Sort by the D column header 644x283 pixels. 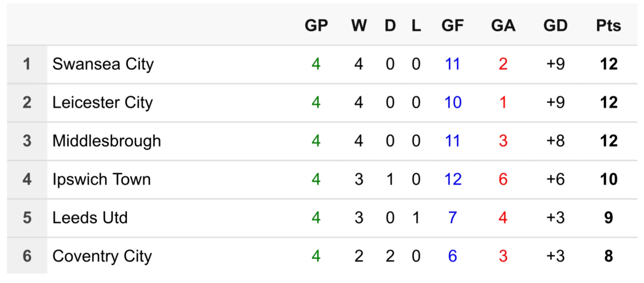coord(390,25)
